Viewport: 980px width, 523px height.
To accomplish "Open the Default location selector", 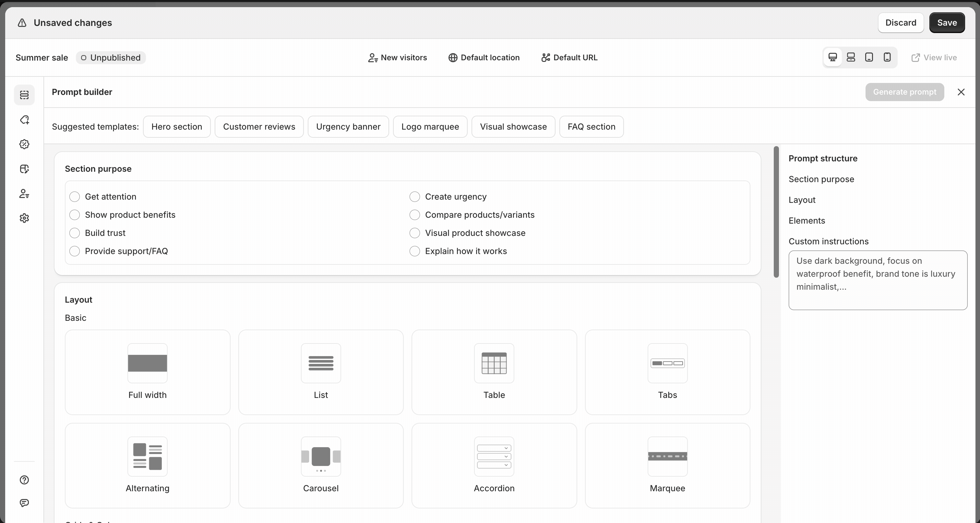I will click(484, 58).
